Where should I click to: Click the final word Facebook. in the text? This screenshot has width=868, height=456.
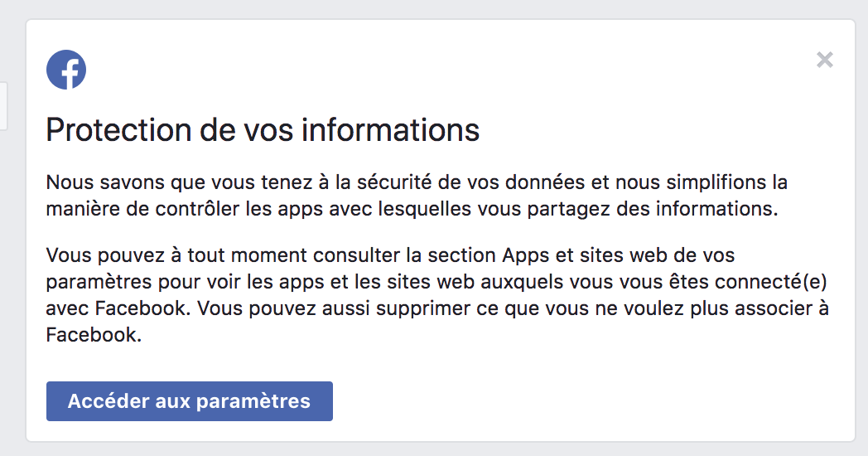pos(94,335)
